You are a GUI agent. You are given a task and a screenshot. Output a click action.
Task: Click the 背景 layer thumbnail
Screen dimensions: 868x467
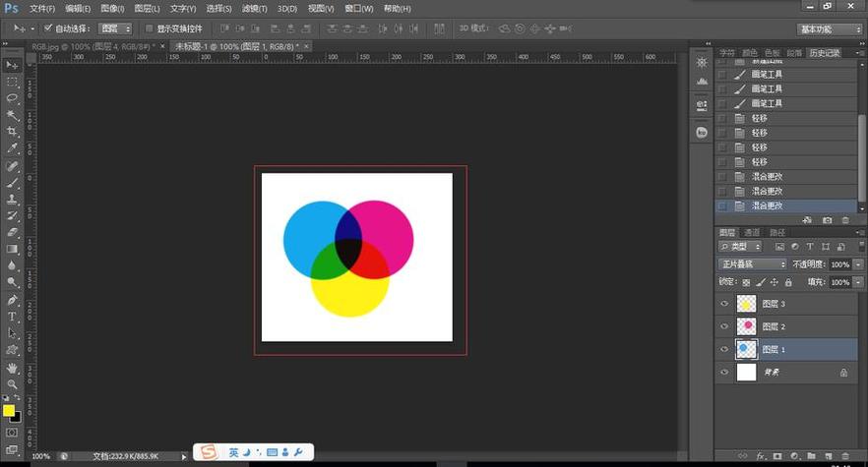click(x=747, y=373)
